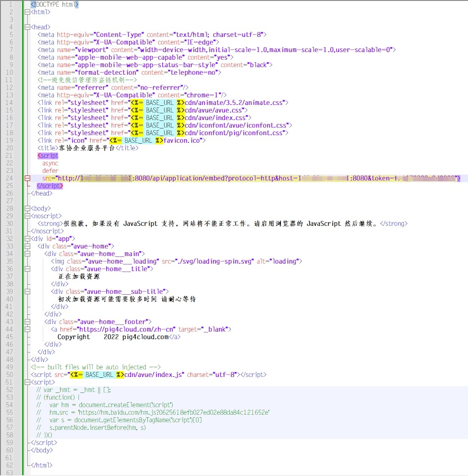Collapse the avue-home__footer div fold marker
The width and height of the screenshot is (468, 476).
click(x=27, y=322)
